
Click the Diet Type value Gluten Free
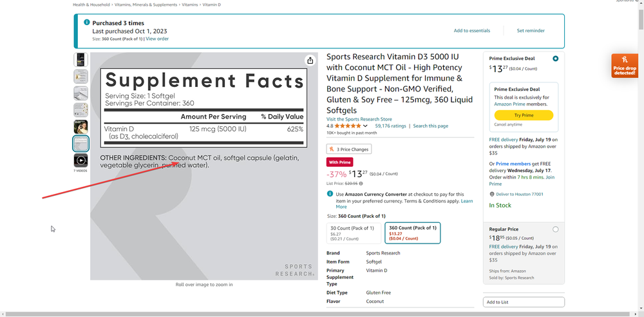(x=378, y=293)
